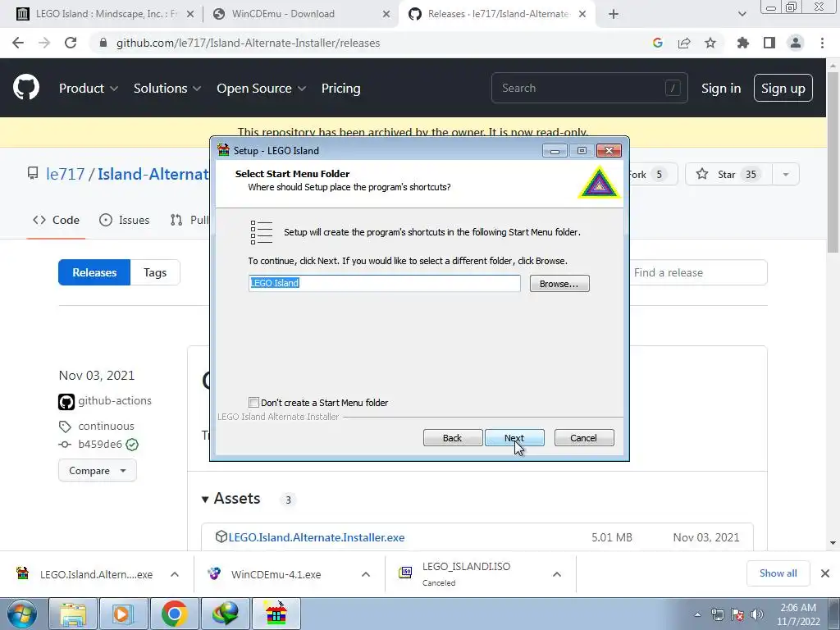The image size is (840, 630).
Task: Switch to the WinCDEmu - Download tab
Action: point(301,14)
